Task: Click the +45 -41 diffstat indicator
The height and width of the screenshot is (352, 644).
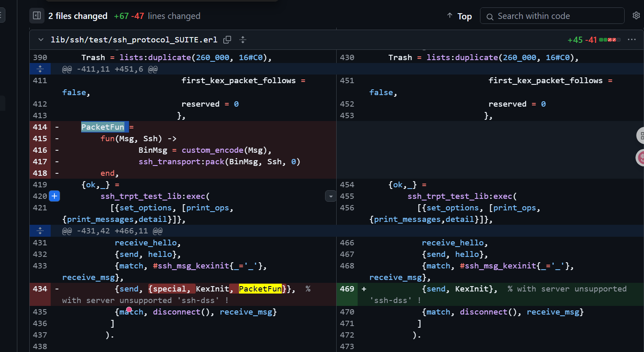Action: 594,40
